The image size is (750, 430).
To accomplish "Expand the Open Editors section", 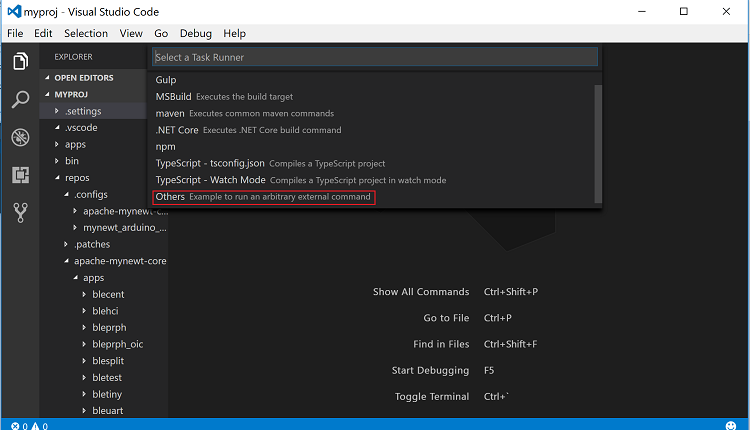I will (83, 77).
